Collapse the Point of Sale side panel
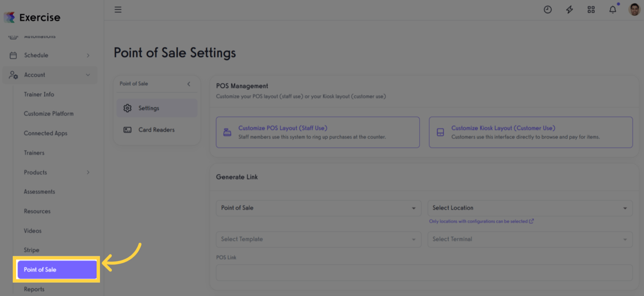The width and height of the screenshot is (644, 296). pos(189,84)
